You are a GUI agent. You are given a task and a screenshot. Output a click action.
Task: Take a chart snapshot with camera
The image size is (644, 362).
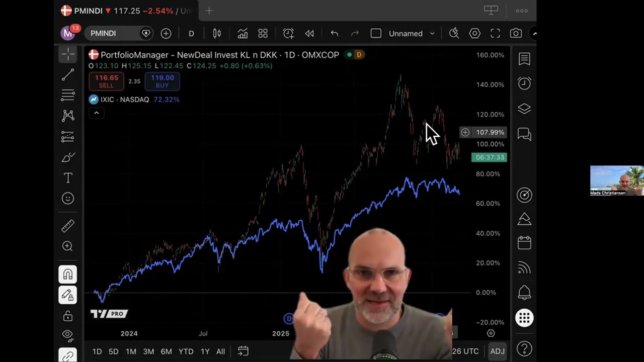(x=516, y=33)
